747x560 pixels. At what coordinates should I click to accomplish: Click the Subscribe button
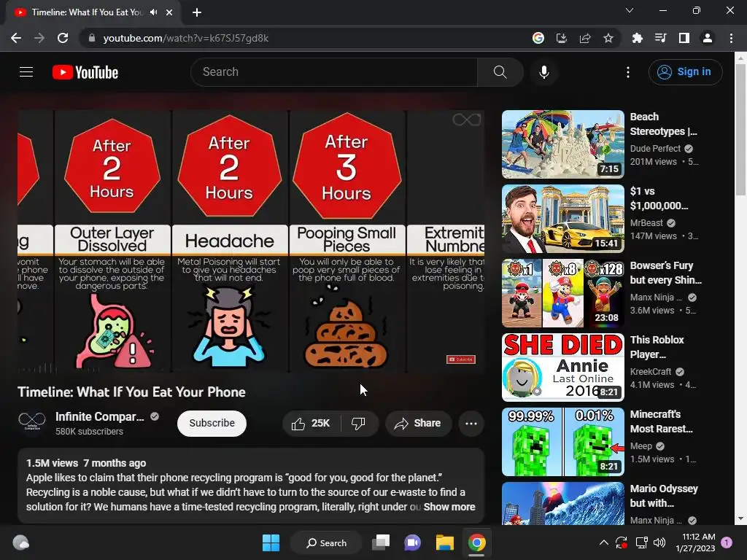(212, 424)
